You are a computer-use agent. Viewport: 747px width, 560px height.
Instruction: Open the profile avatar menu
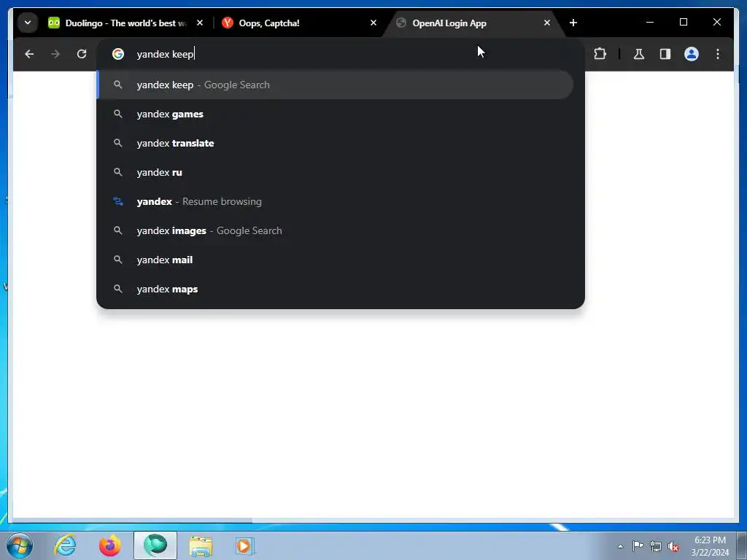tap(692, 54)
